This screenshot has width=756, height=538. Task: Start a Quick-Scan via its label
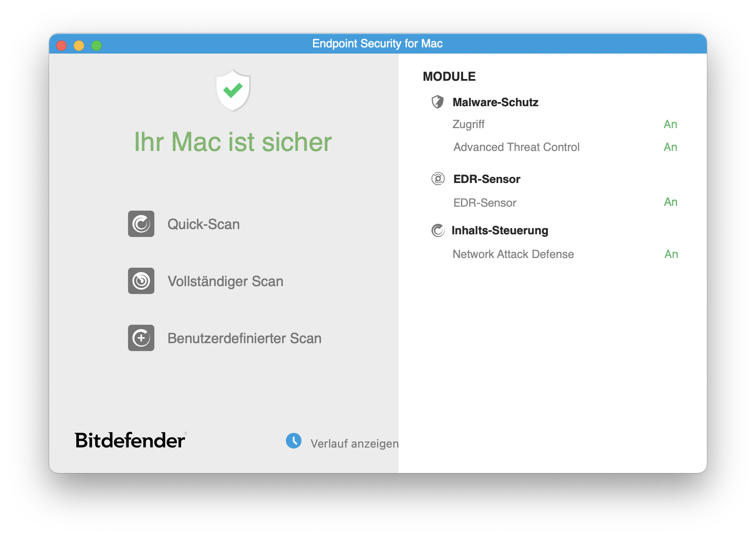click(203, 224)
